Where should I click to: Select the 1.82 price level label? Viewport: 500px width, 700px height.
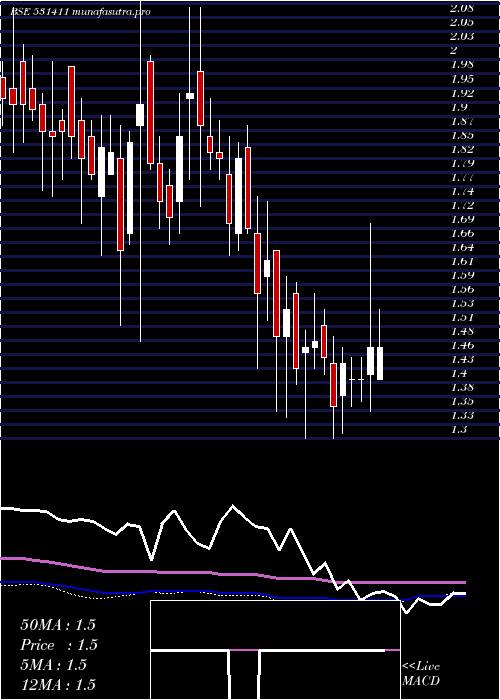(462, 149)
